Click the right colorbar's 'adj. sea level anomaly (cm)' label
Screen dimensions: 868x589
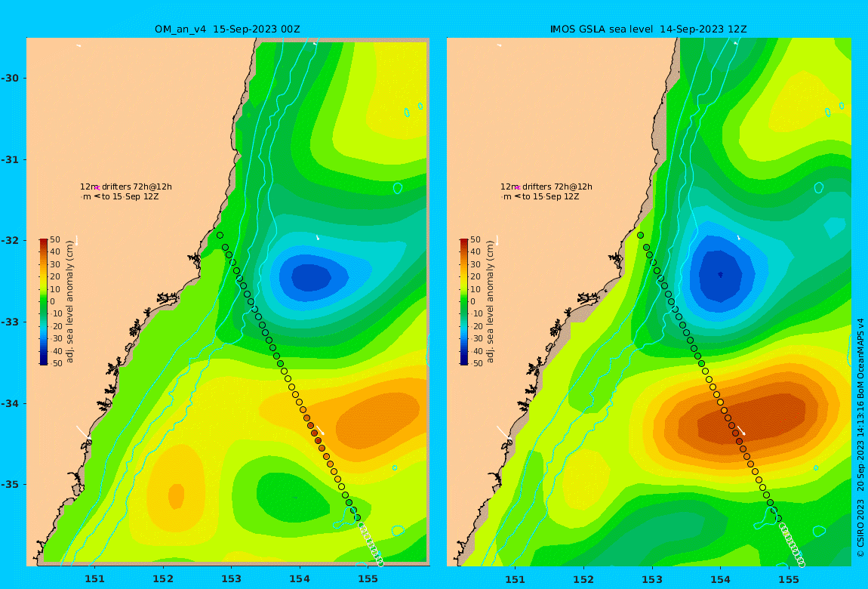(491, 302)
